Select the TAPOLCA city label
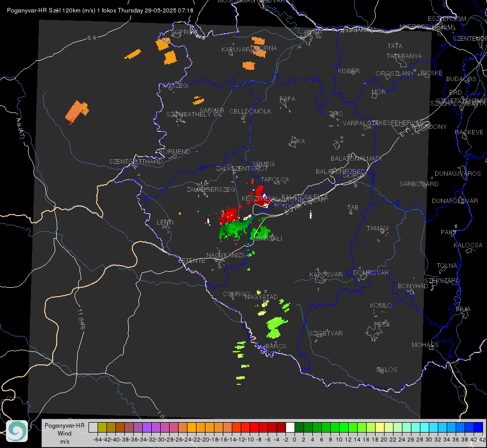This screenshot has width=487, height=448. [275, 180]
